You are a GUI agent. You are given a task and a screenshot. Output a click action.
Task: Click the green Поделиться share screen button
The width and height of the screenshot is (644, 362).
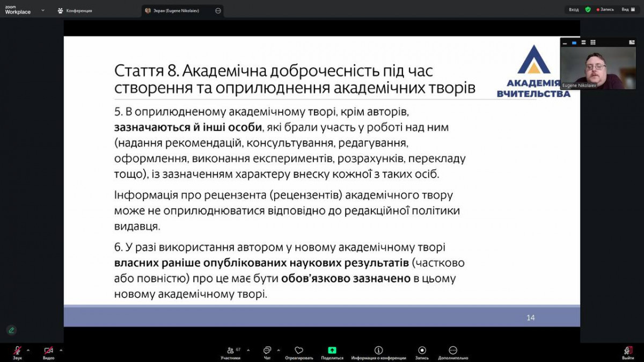(x=332, y=352)
